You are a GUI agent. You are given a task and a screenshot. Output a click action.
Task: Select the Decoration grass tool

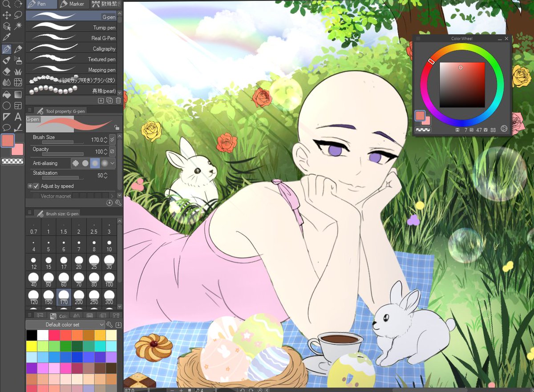pyautogui.click(x=18, y=71)
